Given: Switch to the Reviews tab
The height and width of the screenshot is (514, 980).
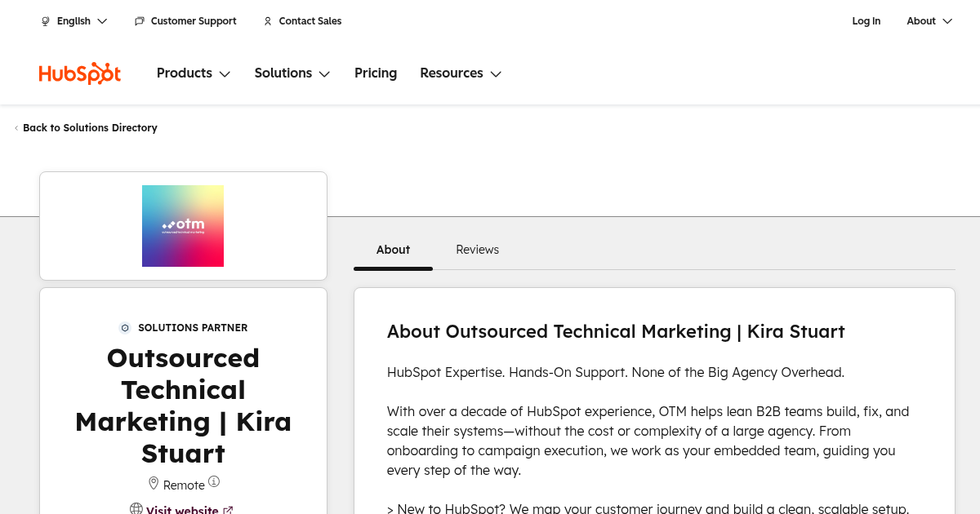Looking at the screenshot, I should coord(477,250).
